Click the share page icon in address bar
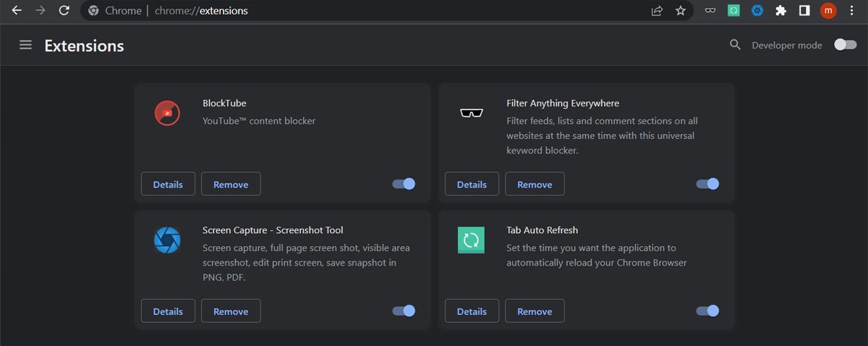This screenshot has width=868, height=346. pyautogui.click(x=657, y=11)
